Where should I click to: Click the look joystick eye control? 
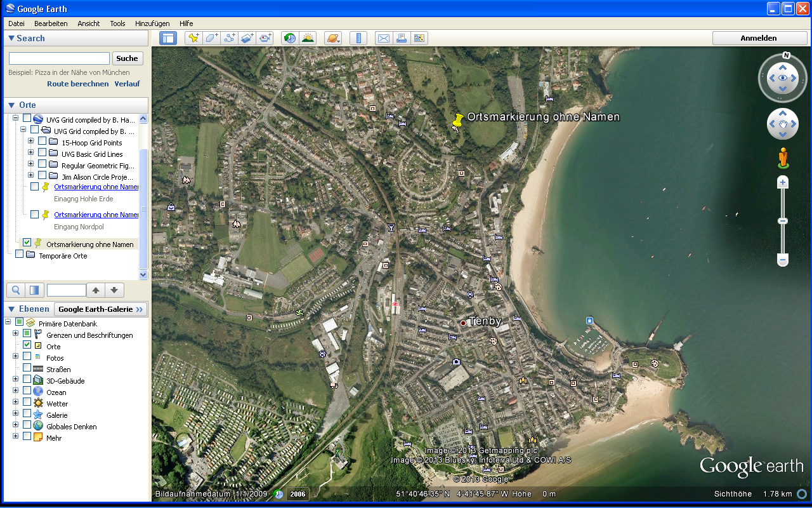[783, 77]
